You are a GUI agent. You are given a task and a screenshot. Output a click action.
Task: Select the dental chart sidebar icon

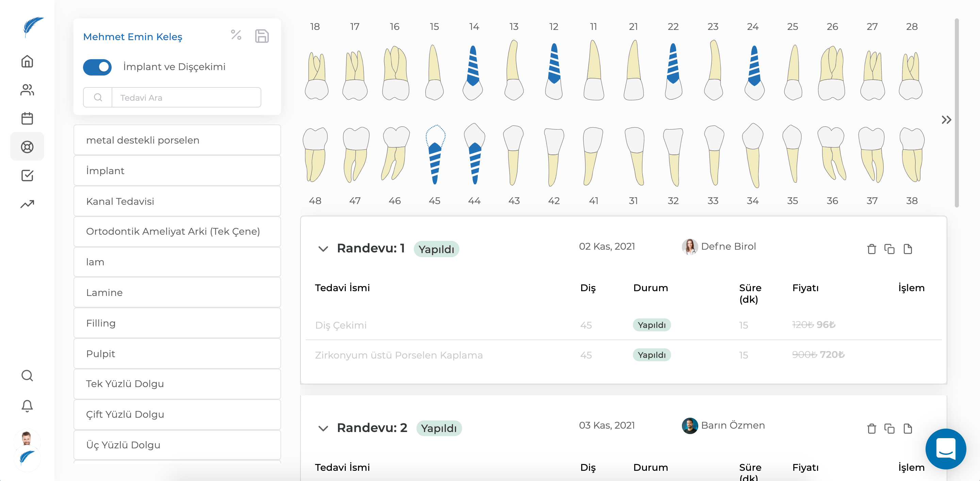[27, 147]
